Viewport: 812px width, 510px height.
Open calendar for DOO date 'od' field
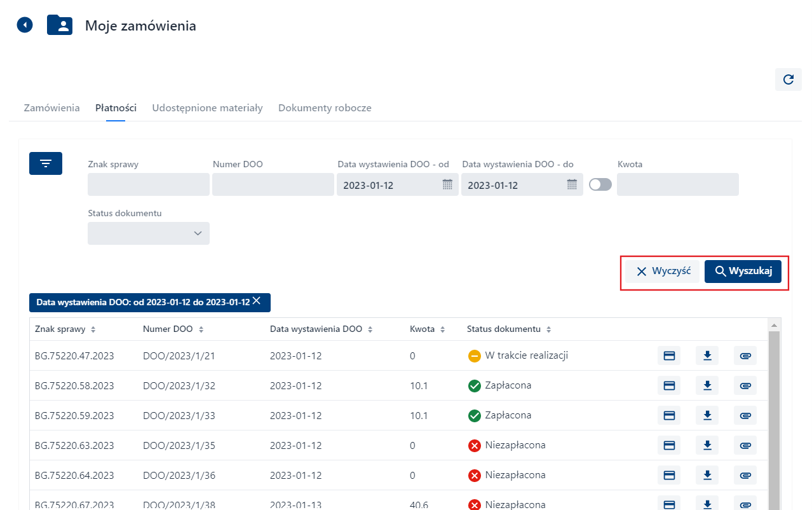pos(447,185)
